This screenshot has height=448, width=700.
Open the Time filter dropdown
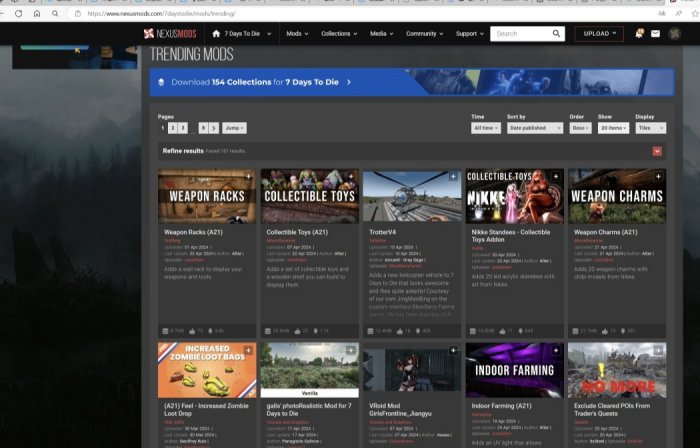(x=486, y=128)
